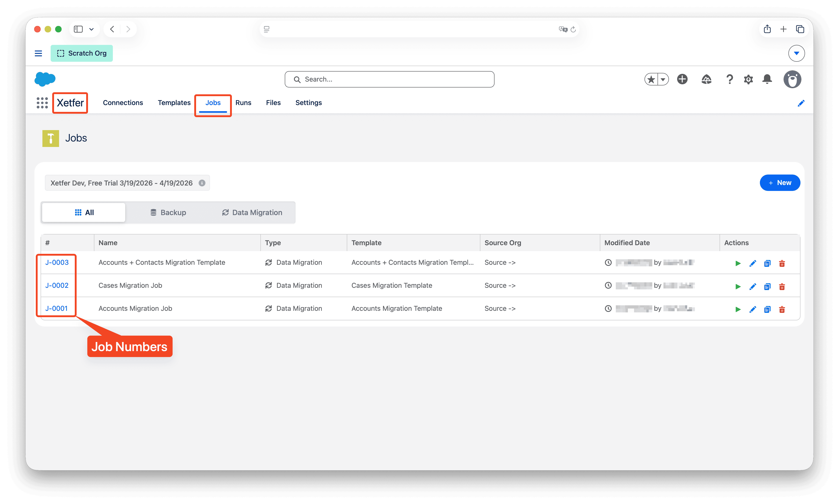Click the global create plus icon
The height and width of the screenshot is (504, 839).
682,79
